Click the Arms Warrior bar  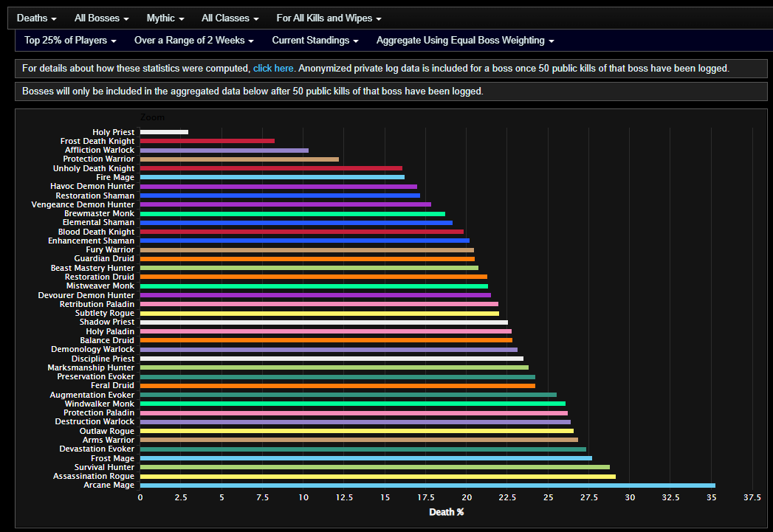tap(359, 440)
